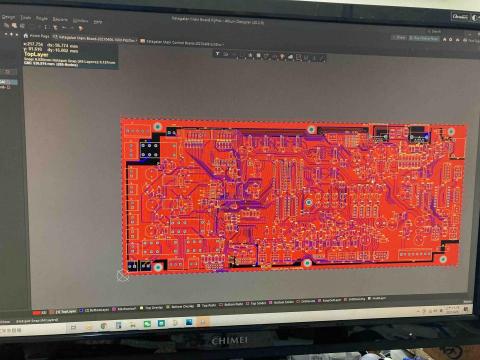Click the rectangle outline icon in Active Bar
Viewport: 480px width, 360px height.
298,57
